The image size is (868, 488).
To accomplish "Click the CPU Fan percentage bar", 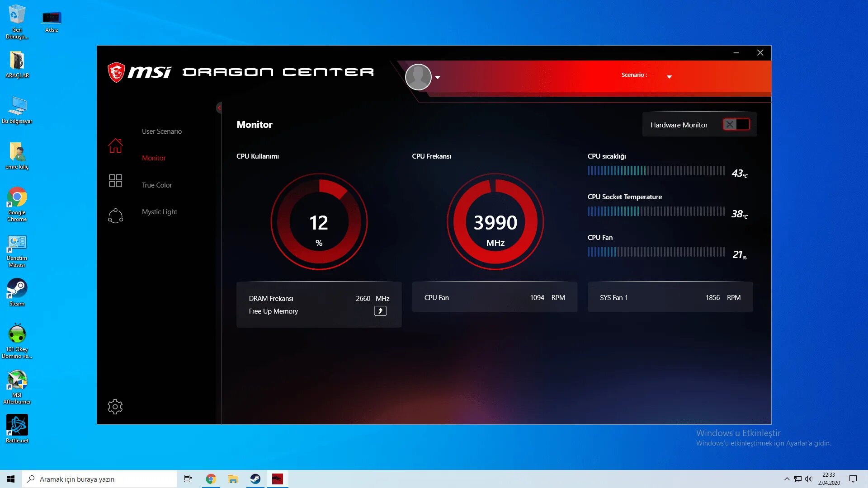I will click(x=656, y=252).
